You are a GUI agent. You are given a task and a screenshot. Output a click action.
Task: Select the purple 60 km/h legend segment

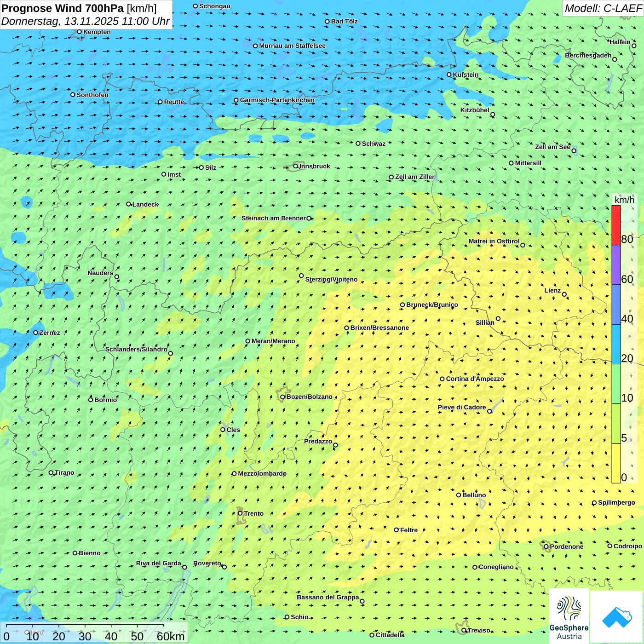(616, 265)
